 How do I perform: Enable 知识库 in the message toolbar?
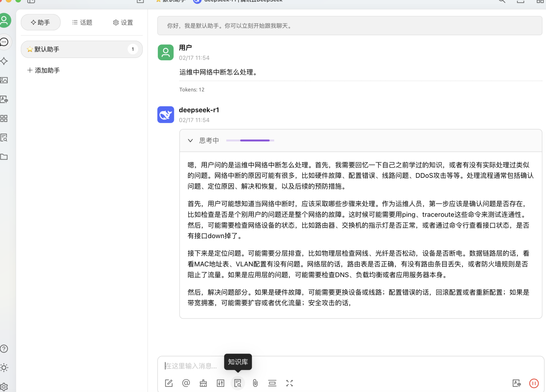tap(237, 383)
